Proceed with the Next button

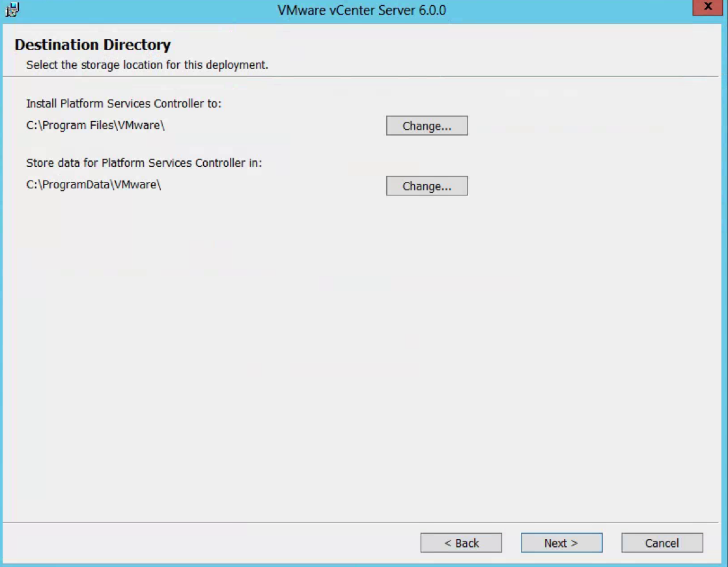pos(561,543)
